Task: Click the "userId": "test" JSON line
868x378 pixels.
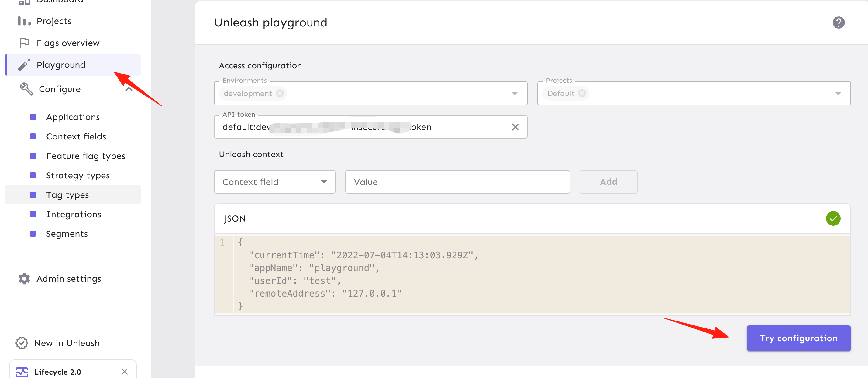Action: (295, 281)
